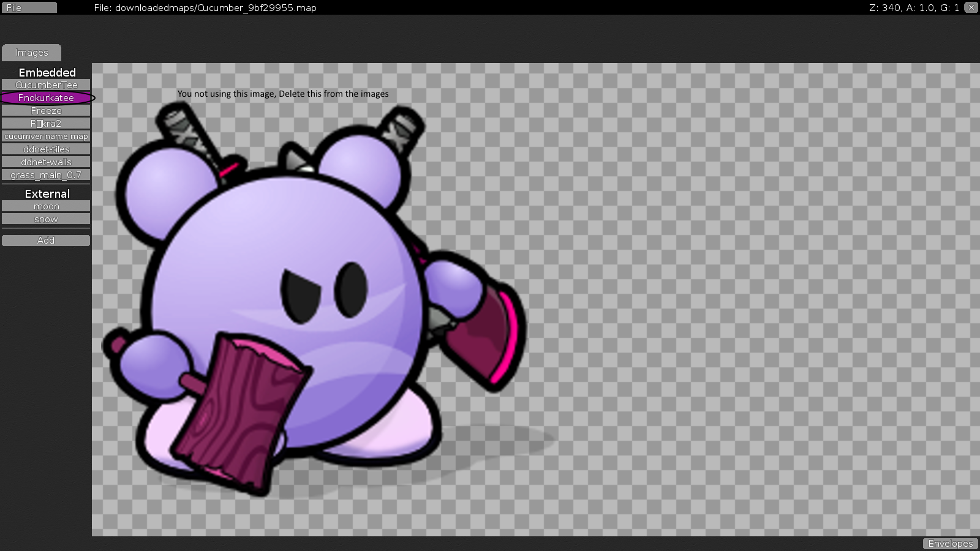This screenshot has width=980, height=551.
Task: Select the CucumberTee embedded image
Action: click(x=46, y=84)
